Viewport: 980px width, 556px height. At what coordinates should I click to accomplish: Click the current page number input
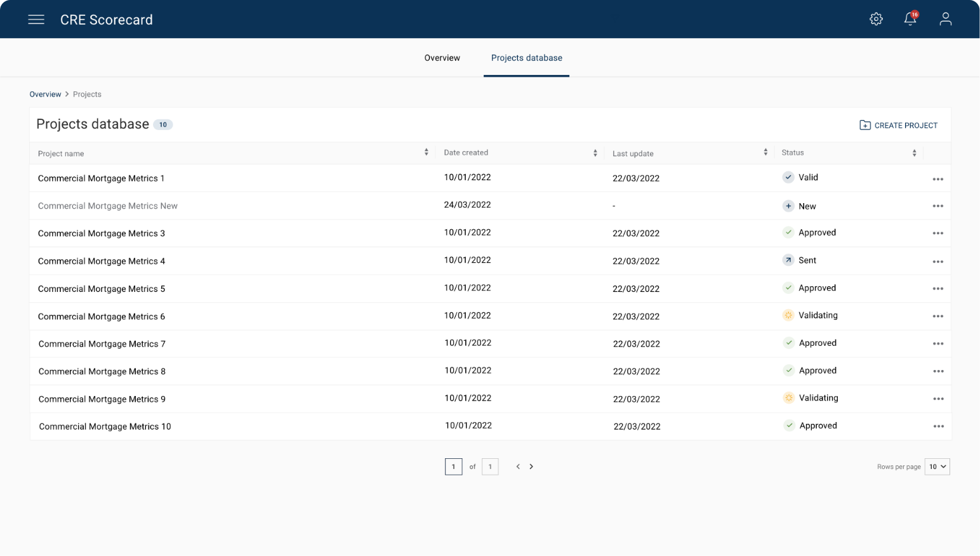click(x=453, y=467)
